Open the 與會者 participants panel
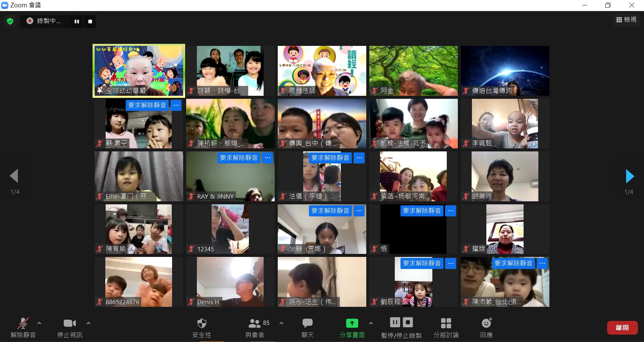This screenshot has height=342, width=644. point(255,324)
